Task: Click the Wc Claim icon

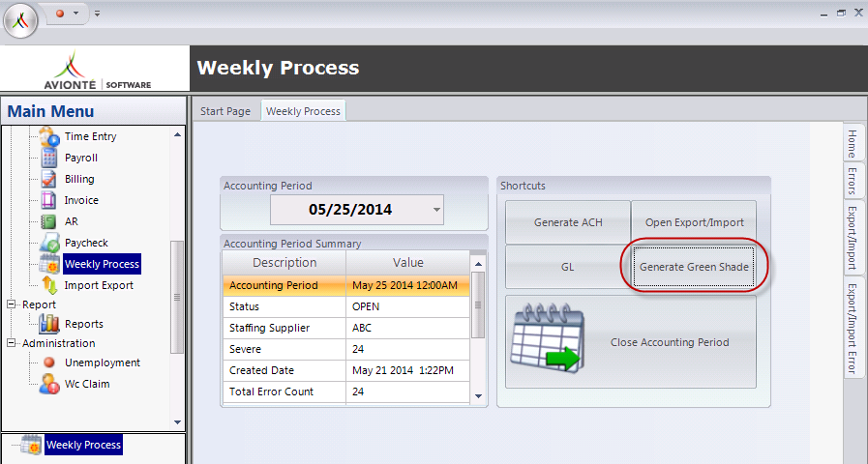Action: 49,384
